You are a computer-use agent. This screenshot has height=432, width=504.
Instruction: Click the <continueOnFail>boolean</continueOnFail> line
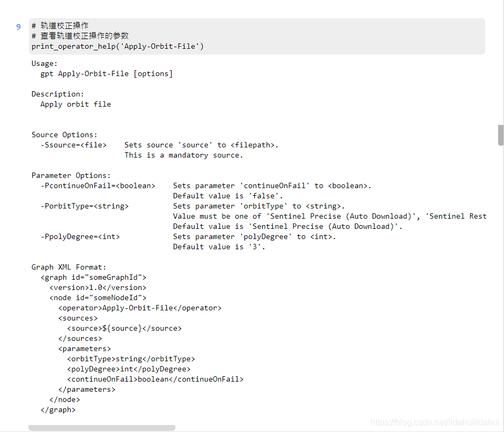(155, 379)
